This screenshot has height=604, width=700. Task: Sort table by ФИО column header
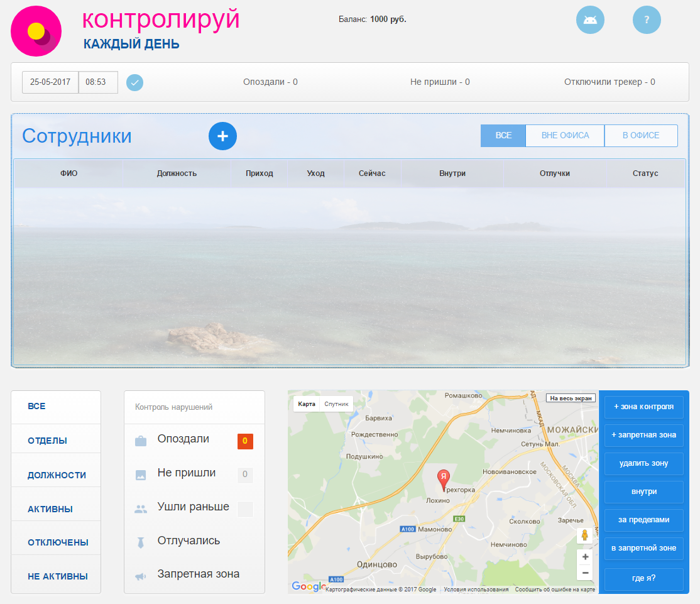(68, 173)
